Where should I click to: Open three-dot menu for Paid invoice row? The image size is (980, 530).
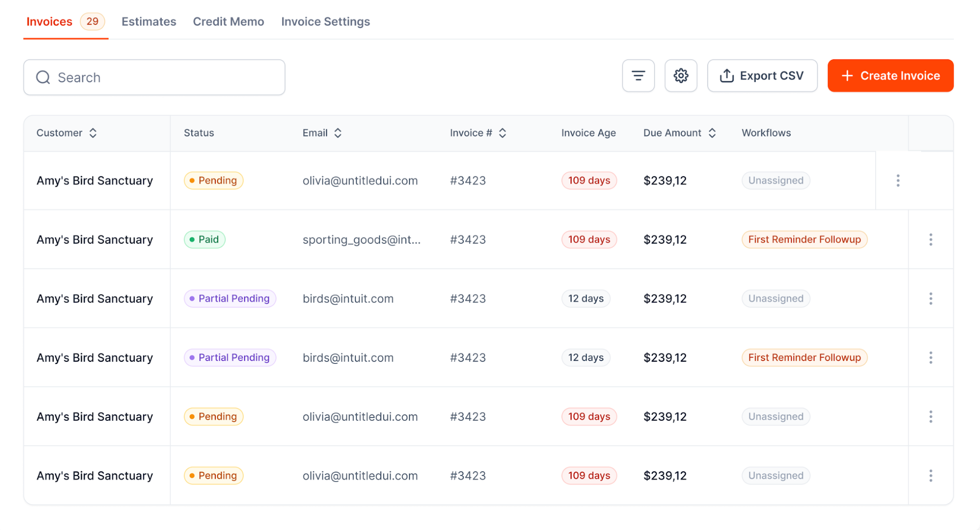931,239
